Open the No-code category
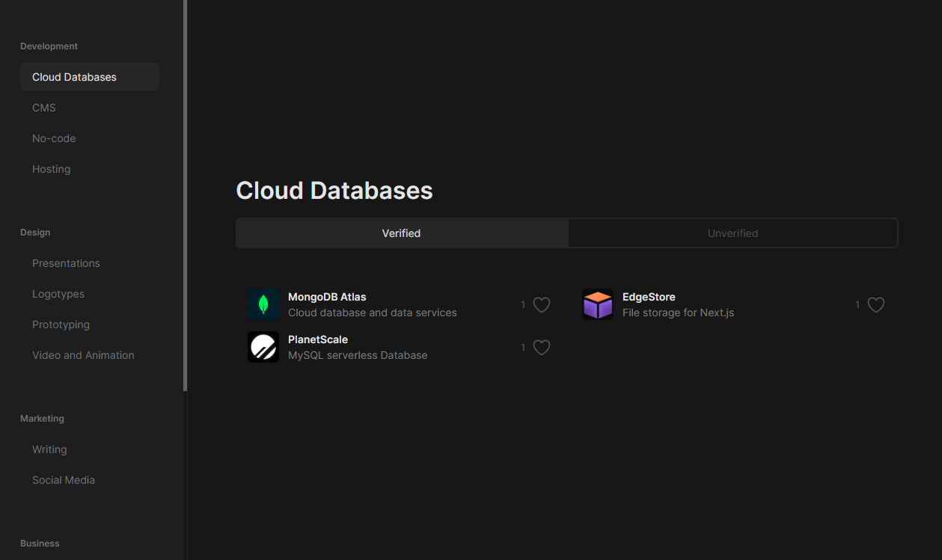Image resolution: width=942 pixels, height=560 pixels. pyautogui.click(x=54, y=138)
